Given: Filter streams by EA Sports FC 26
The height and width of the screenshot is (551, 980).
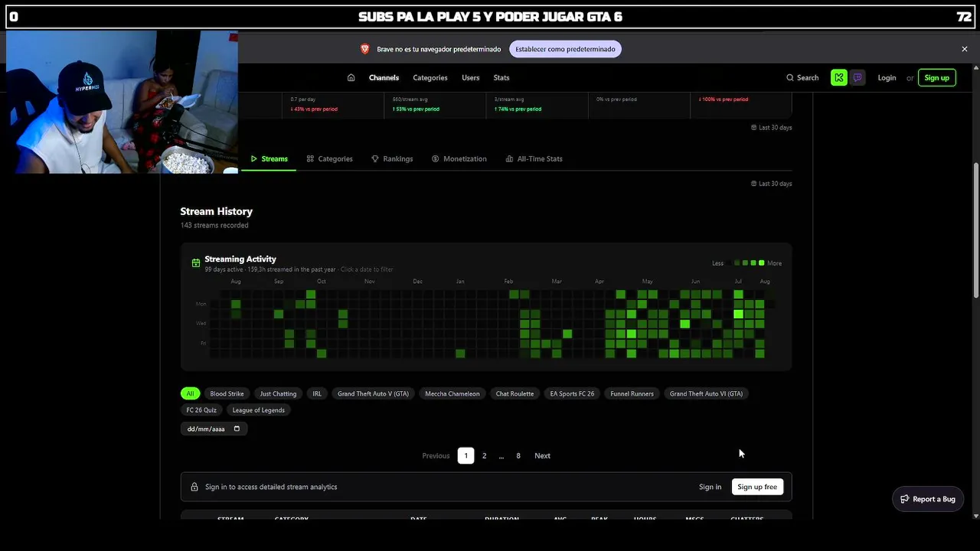Looking at the screenshot, I should click(x=572, y=393).
